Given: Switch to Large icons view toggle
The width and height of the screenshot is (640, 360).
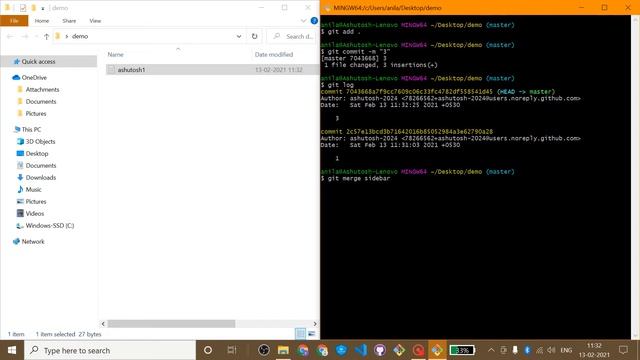Looking at the screenshot, I should coord(311,334).
